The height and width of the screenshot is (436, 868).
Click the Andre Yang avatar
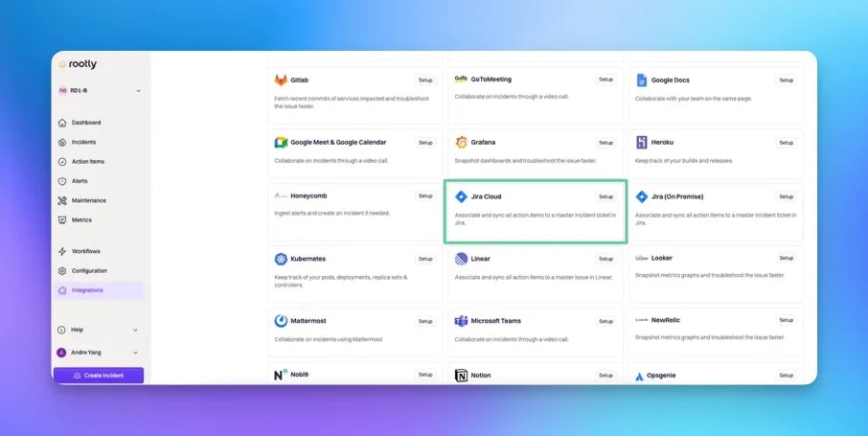click(x=61, y=353)
